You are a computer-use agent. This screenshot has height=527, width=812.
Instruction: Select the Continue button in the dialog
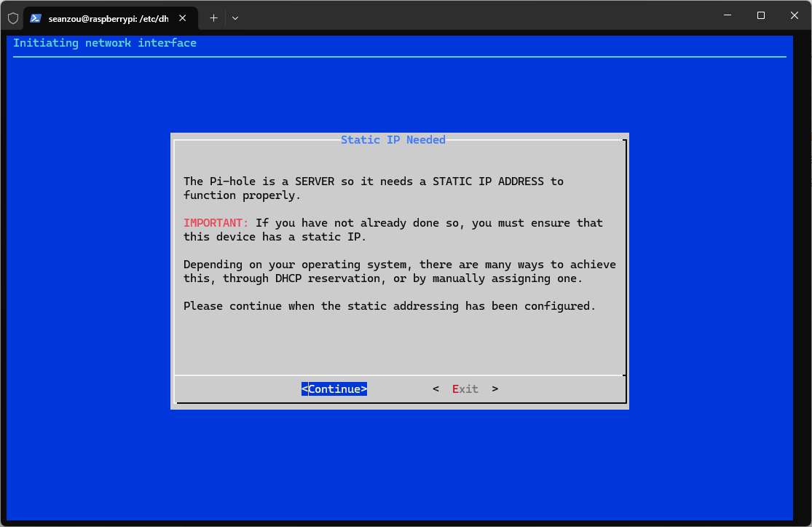tap(334, 389)
